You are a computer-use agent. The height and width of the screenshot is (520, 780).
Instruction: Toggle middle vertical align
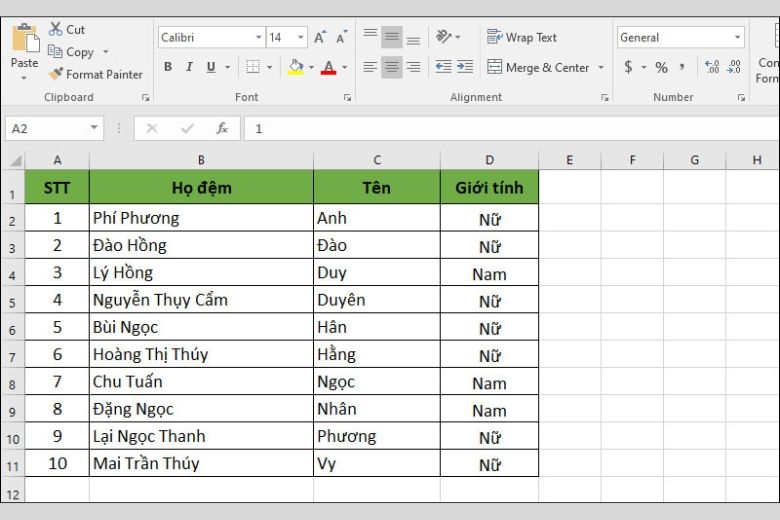pyautogui.click(x=392, y=37)
